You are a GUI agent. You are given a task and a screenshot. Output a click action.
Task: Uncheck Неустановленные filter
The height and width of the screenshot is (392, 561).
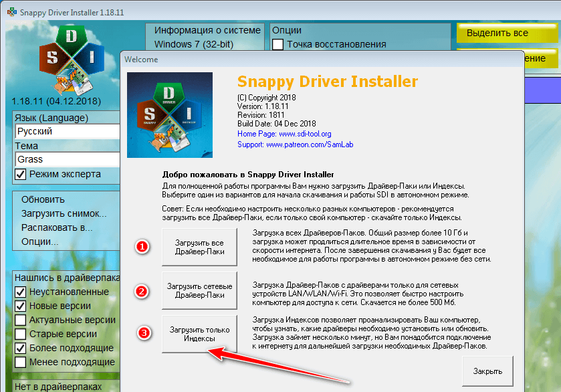20,292
